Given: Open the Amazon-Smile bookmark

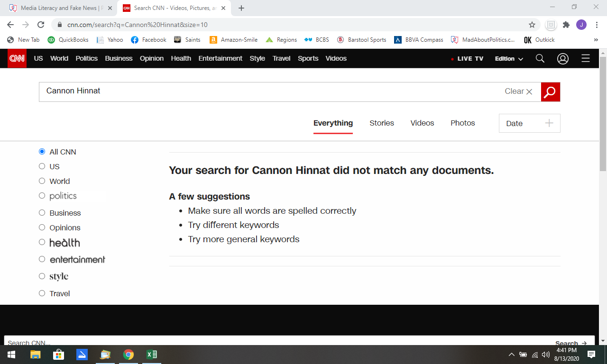Looking at the screenshot, I should coord(234,40).
